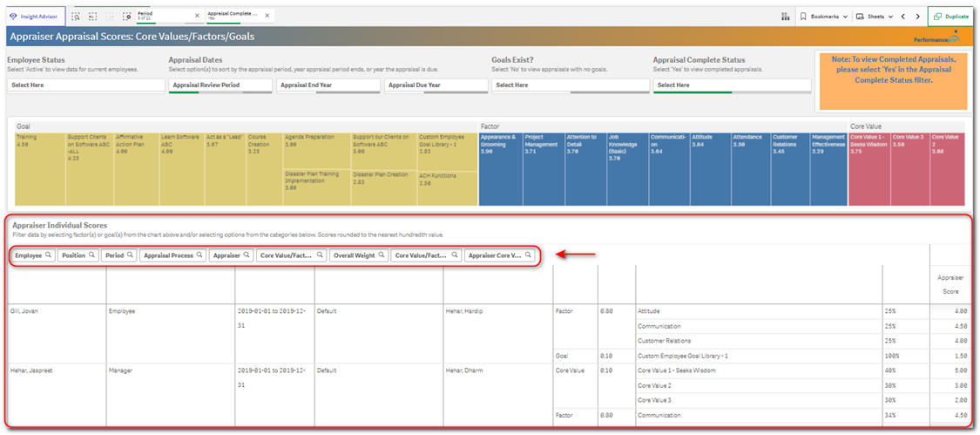980x435 pixels.
Task: Clear all selections
Action: click(127, 17)
